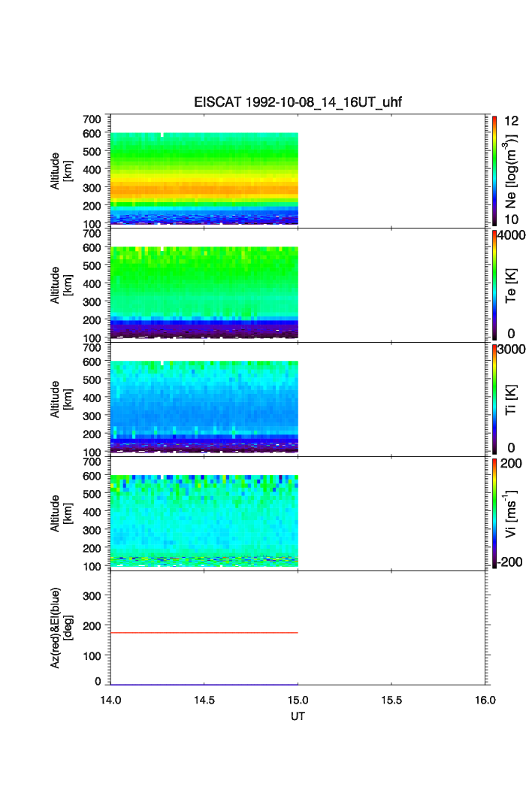This screenshot has width=532, height=799.
Task: Click the 200 altitude tick of the Ti panel
Action: [x=92, y=434]
